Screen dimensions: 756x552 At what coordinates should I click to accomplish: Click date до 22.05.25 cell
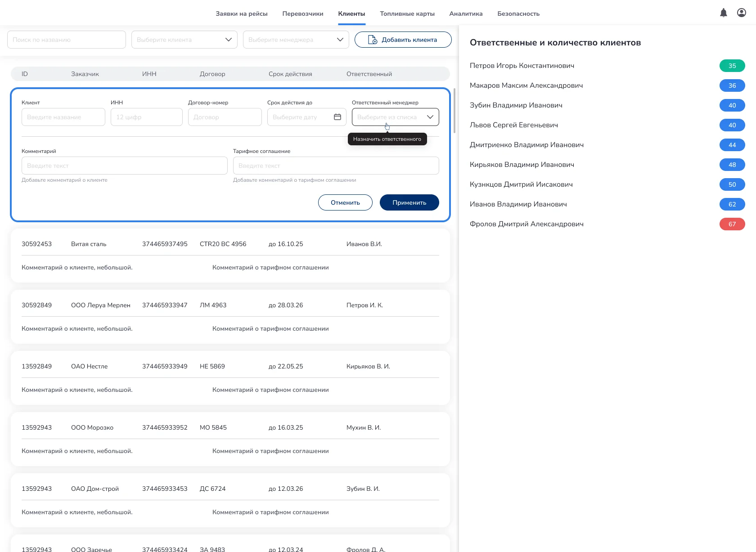coord(286,366)
